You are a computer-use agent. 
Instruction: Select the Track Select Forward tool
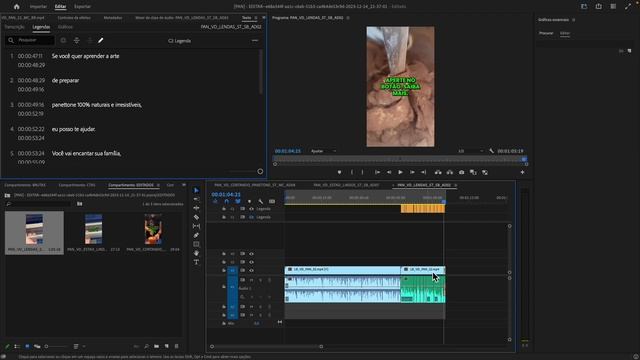[x=196, y=199]
